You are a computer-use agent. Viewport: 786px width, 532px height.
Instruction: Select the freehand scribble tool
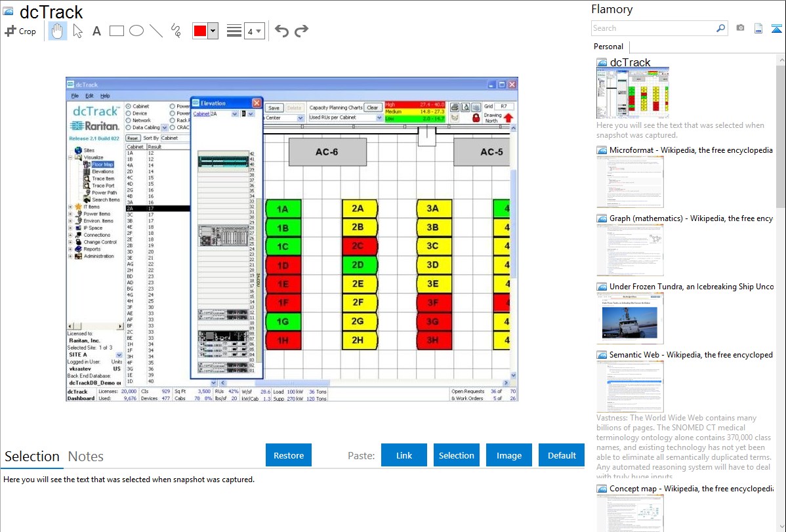[176, 31]
